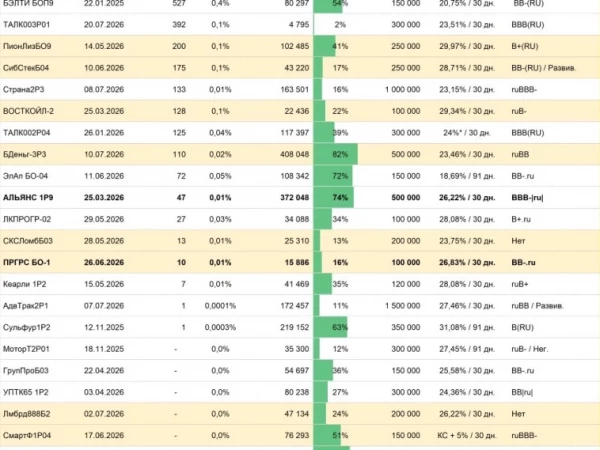The height and width of the screenshot is (450, 600).
Task: Click the МоторТ2Р01 rating ruB- / Нег.
Action: tap(530, 349)
